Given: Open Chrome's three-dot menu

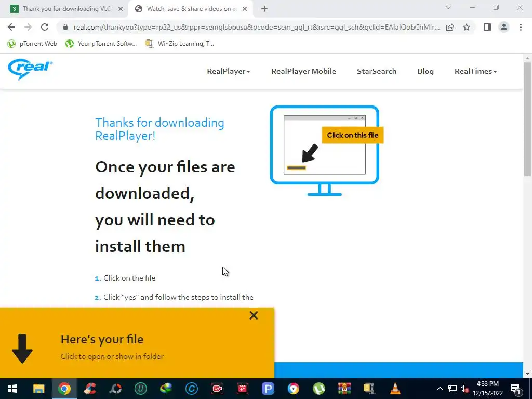Looking at the screenshot, I should click(x=521, y=27).
